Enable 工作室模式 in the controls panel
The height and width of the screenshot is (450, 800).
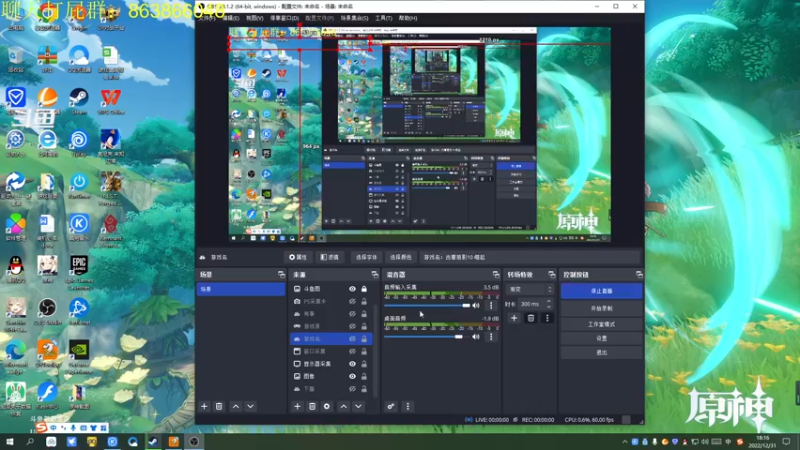click(x=601, y=324)
